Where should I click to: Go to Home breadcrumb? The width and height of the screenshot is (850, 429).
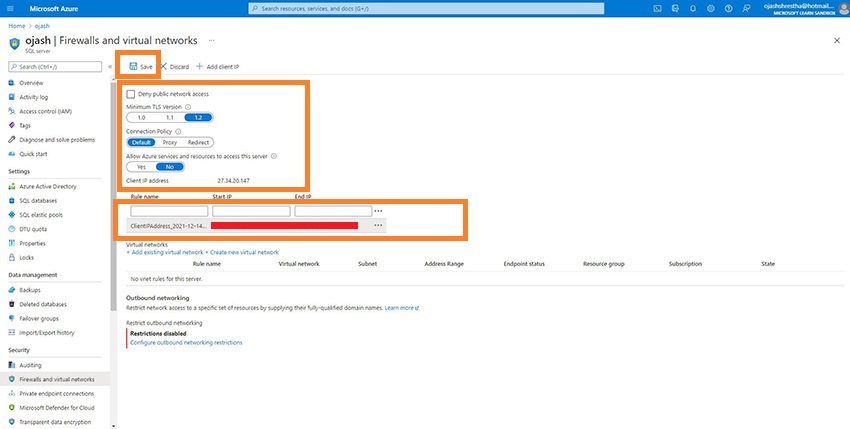(17, 26)
